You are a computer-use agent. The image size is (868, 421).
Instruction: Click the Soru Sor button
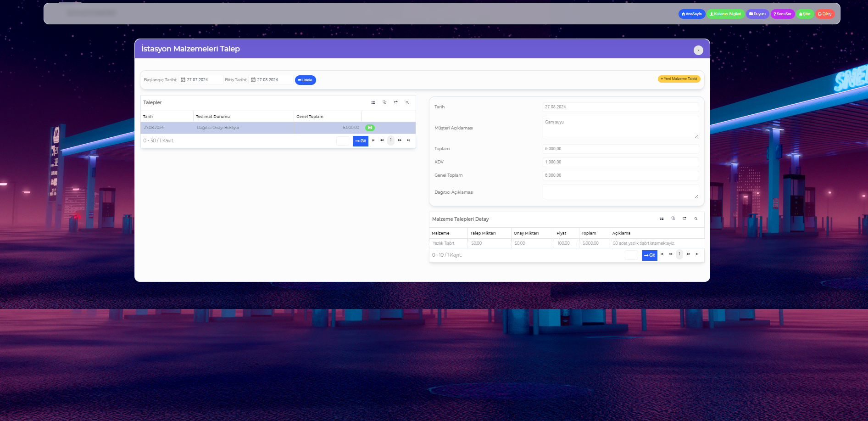coord(782,14)
